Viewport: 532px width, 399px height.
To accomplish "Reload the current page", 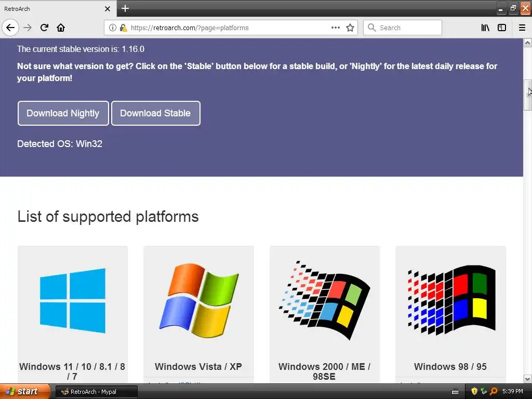I will coord(44,28).
